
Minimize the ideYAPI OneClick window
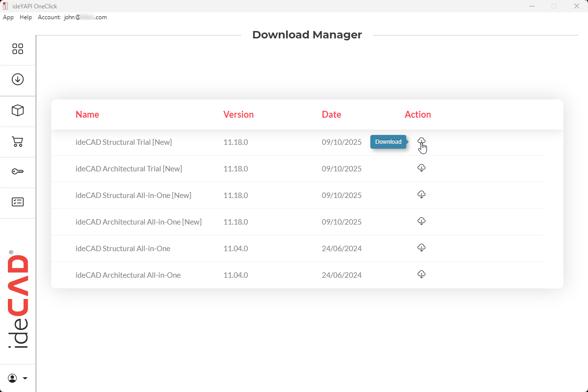coord(532,6)
